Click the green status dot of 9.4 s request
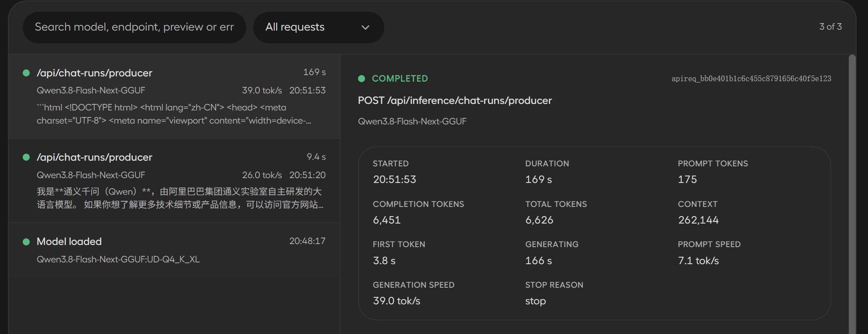868x334 pixels. pos(26,157)
